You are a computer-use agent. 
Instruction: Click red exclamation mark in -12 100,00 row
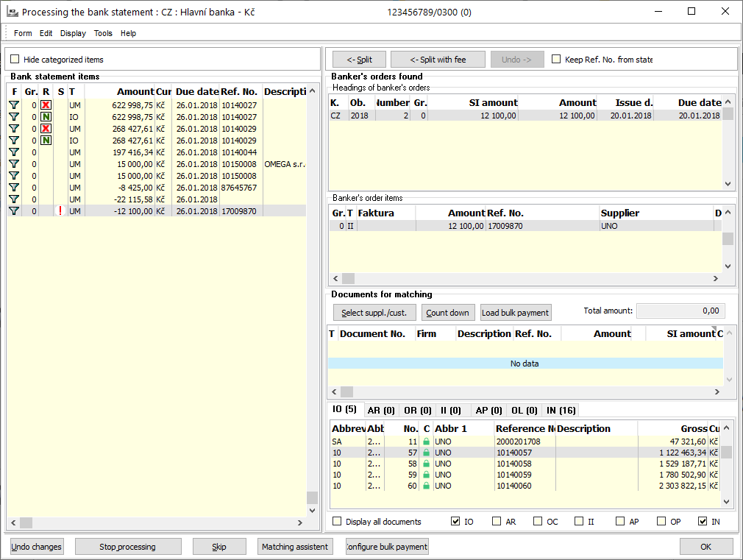pos(60,211)
